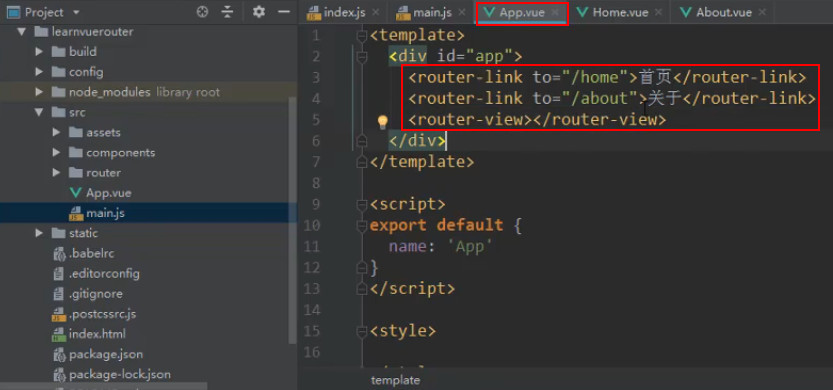833x390 pixels.
Task: Click the closing script tag on line 13
Action: pyautogui.click(x=412, y=289)
